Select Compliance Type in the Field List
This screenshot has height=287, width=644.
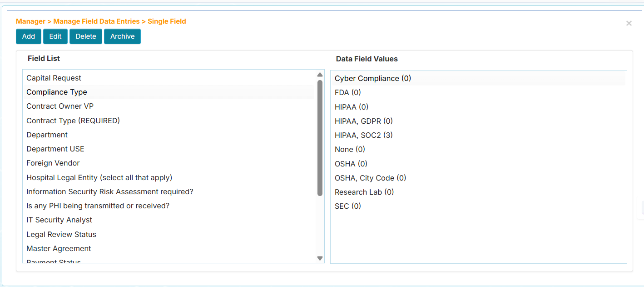[x=56, y=92]
